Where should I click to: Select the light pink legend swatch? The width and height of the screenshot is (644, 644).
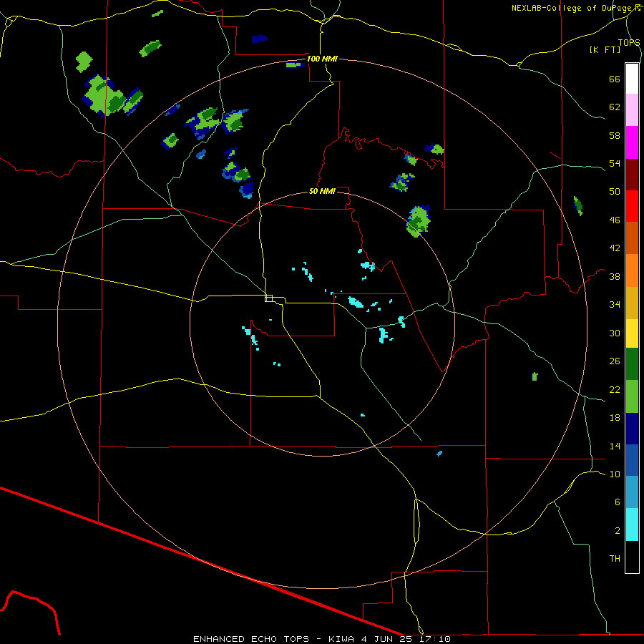(632, 109)
